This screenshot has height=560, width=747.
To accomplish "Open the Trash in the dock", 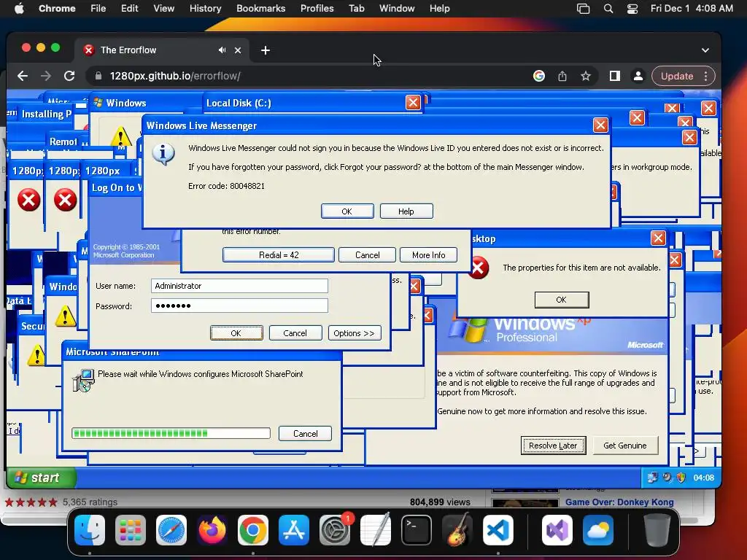I will [657, 530].
